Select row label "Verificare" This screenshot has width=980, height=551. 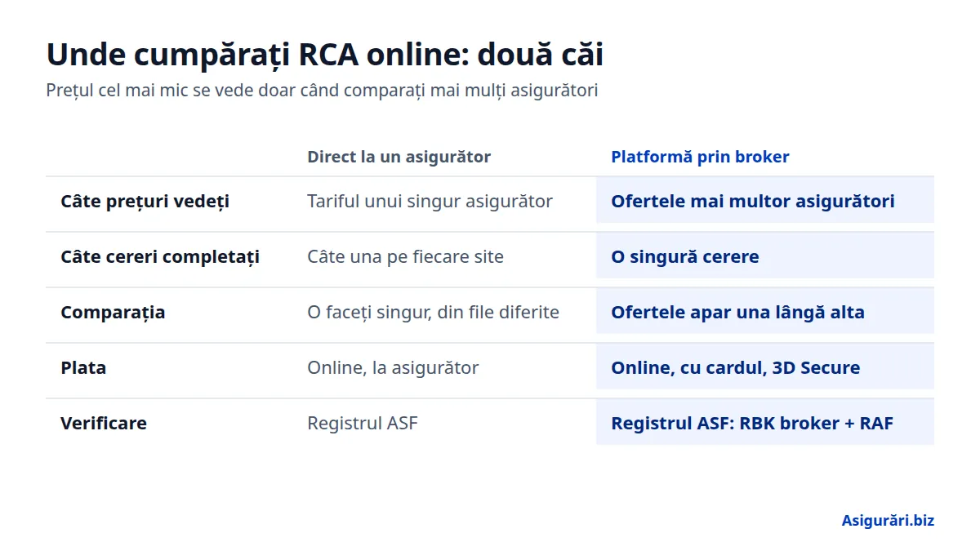[104, 423]
